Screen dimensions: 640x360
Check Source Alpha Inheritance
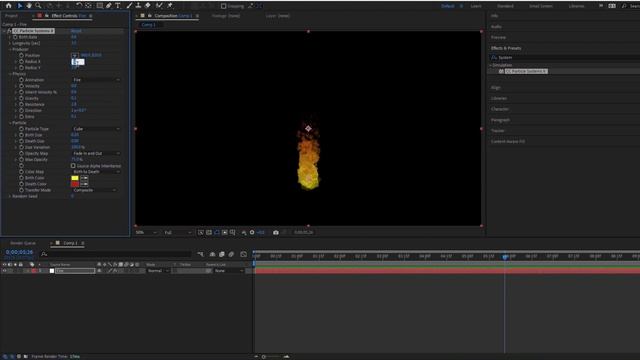(73, 166)
